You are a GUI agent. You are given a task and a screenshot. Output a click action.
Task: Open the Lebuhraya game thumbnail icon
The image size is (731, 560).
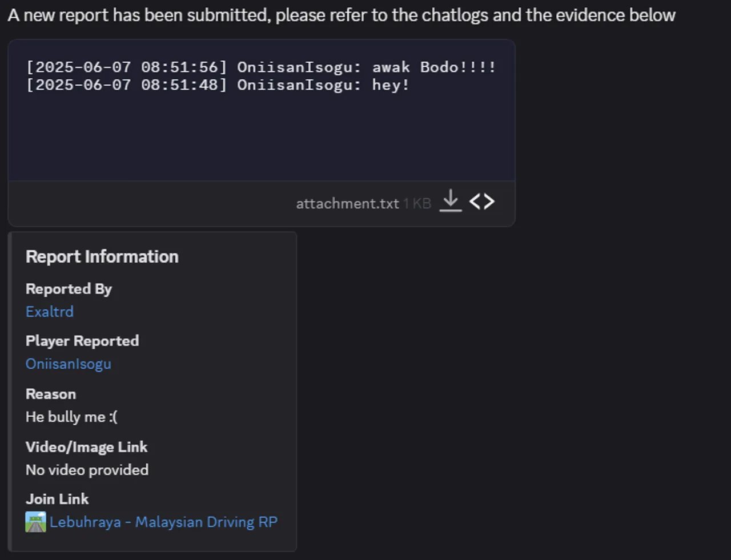point(35,522)
